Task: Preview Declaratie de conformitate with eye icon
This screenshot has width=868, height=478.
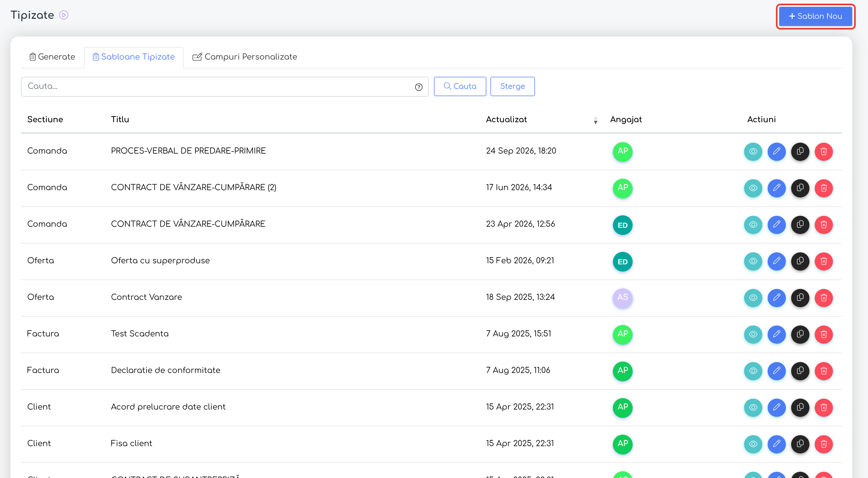Action: [x=753, y=372]
